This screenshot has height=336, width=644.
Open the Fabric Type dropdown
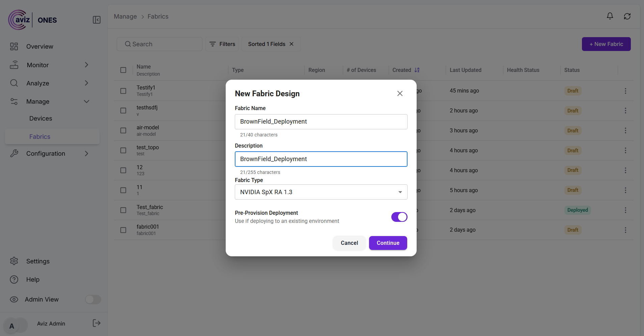(x=320, y=192)
